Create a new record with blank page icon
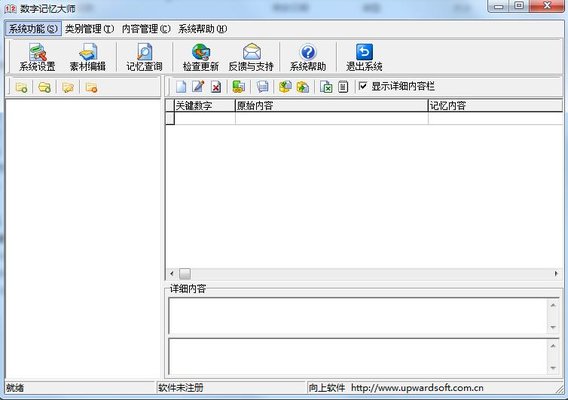 click(181, 87)
